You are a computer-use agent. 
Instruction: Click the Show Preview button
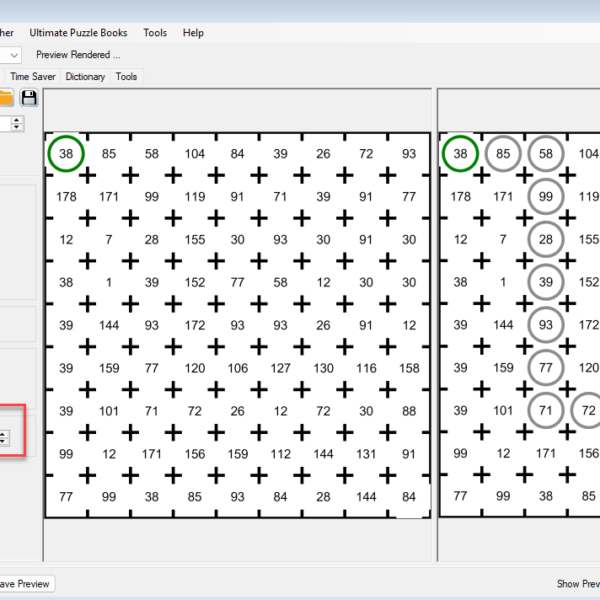point(577,584)
